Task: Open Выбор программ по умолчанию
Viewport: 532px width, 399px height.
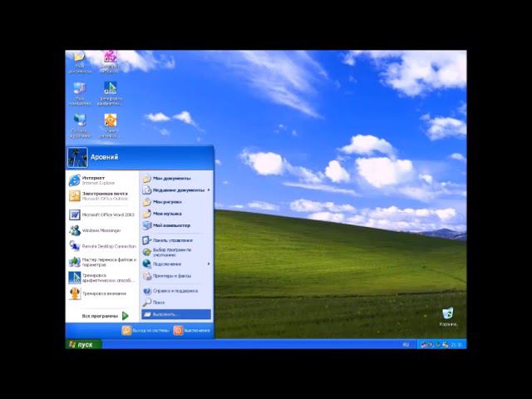Action: [176, 252]
